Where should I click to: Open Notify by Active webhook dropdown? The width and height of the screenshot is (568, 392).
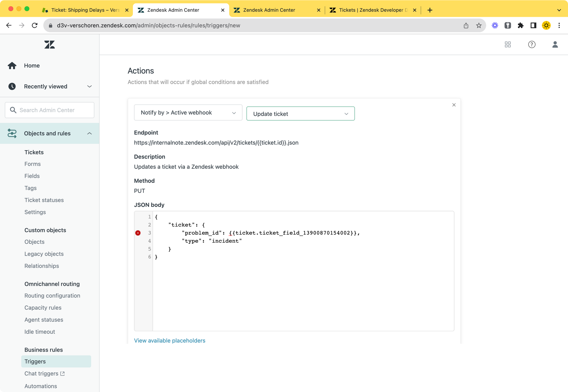(188, 113)
